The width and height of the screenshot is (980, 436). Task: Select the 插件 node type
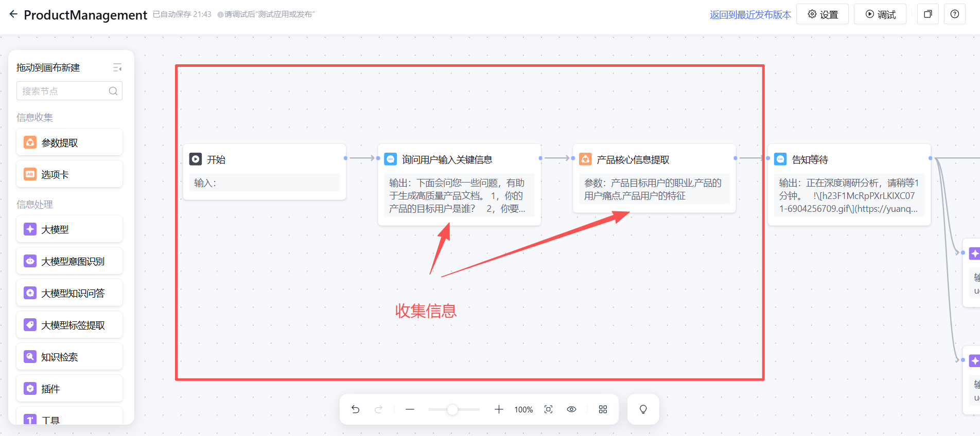pyautogui.click(x=69, y=389)
